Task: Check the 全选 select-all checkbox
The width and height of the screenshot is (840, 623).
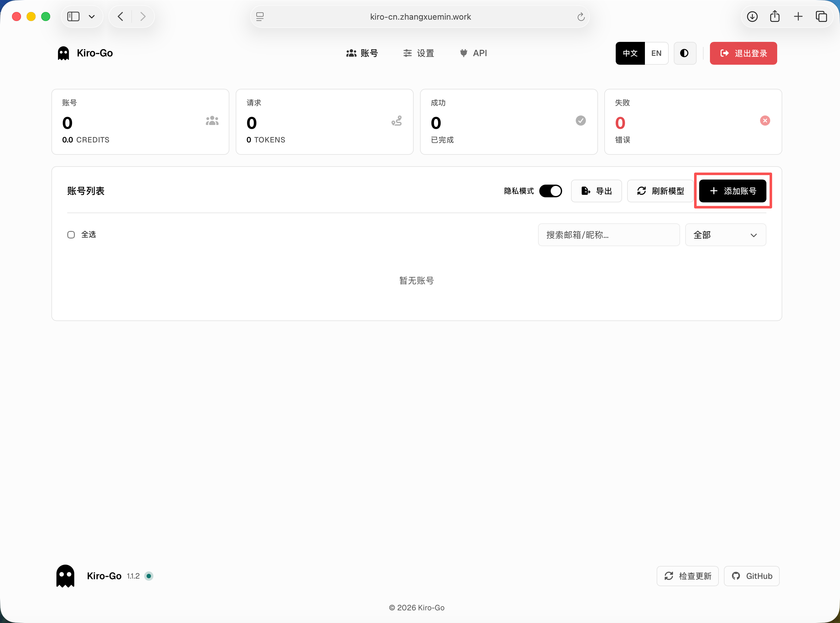Action: pos(71,234)
